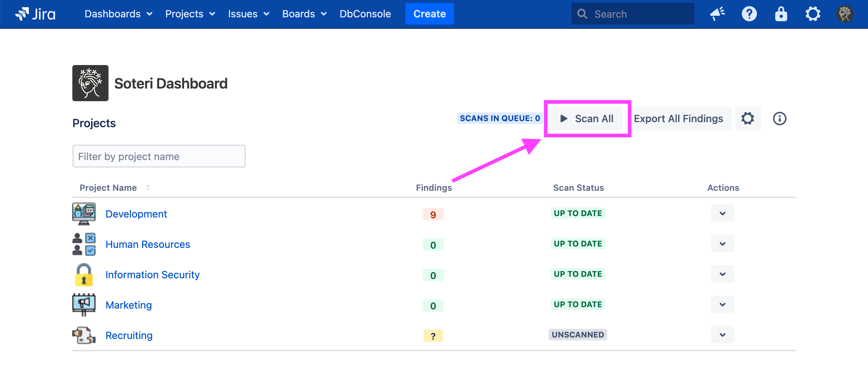This screenshot has height=391, width=868.
Task: Click the Development project avatar icon
Action: [x=84, y=214]
